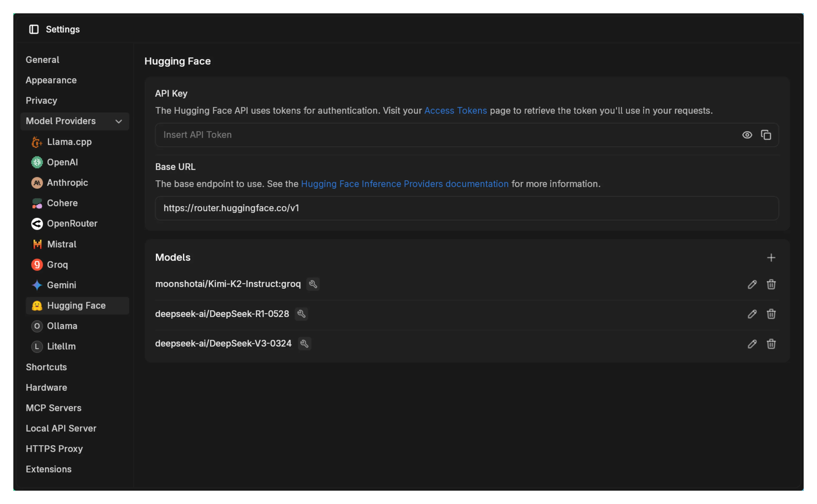The image size is (817, 504).
Task: Open Hugging Face Inference Providers documentation link
Action: pyautogui.click(x=405, y=184)
